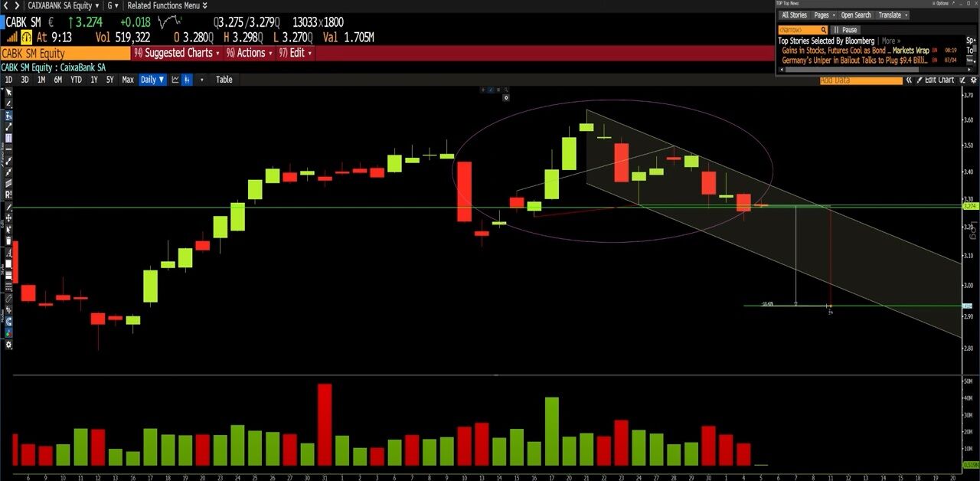Show the Table view
The height and width of the screenshot is (481, 980).
(x=224, y=80)
